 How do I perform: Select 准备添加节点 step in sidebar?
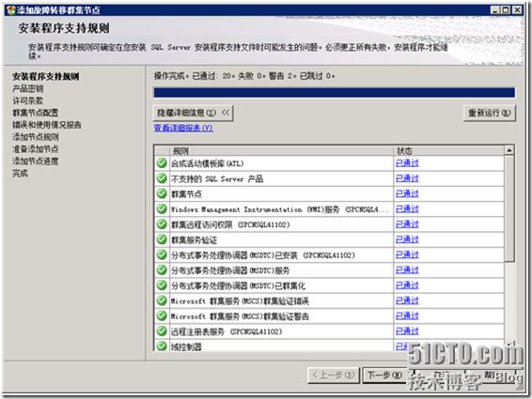point(36,149)
